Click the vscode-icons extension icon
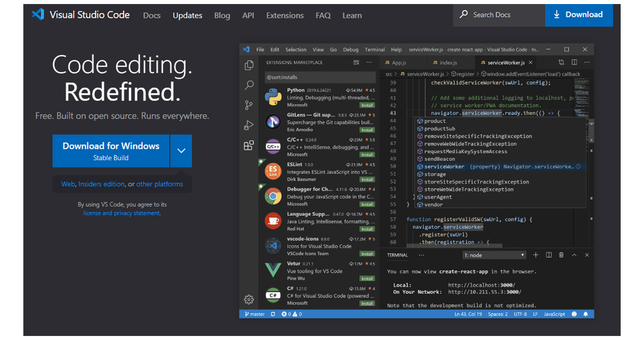The image size is (644, 340). pos(273,246)
